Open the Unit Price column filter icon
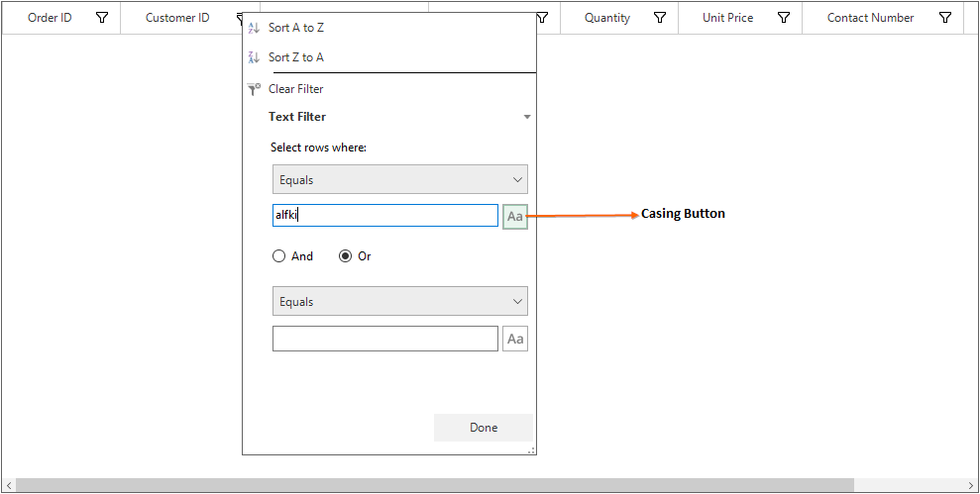The width and height of the screenshot is (980, 494). pos(784,18)
